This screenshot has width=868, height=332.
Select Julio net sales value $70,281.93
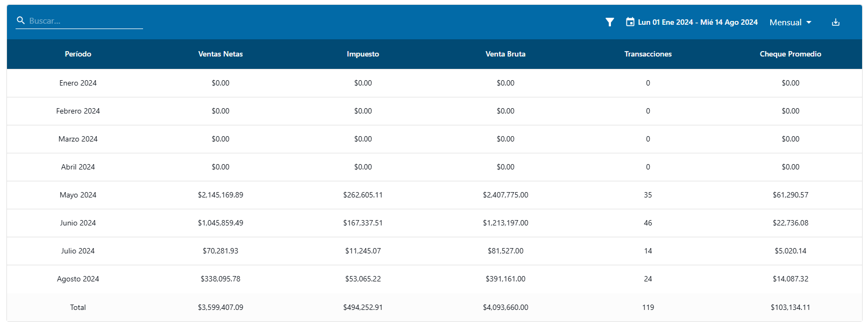pyautogui.click(x=220, y=251)
